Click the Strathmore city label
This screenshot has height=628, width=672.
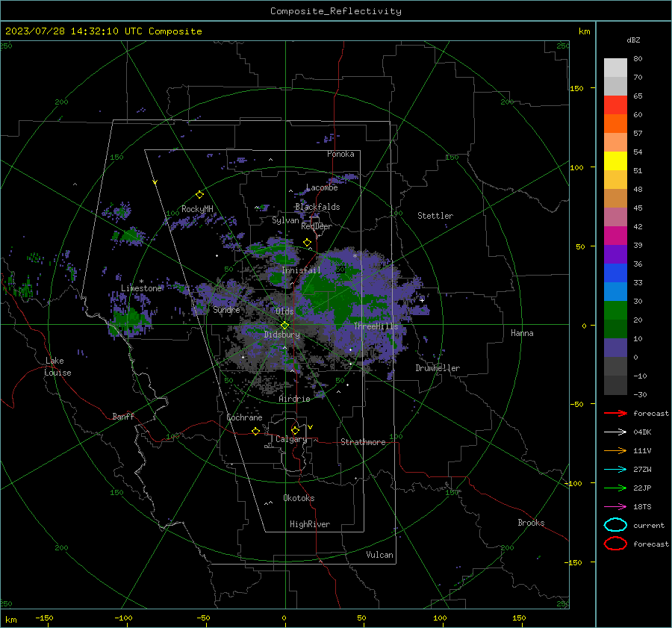(x=363, y=442)
